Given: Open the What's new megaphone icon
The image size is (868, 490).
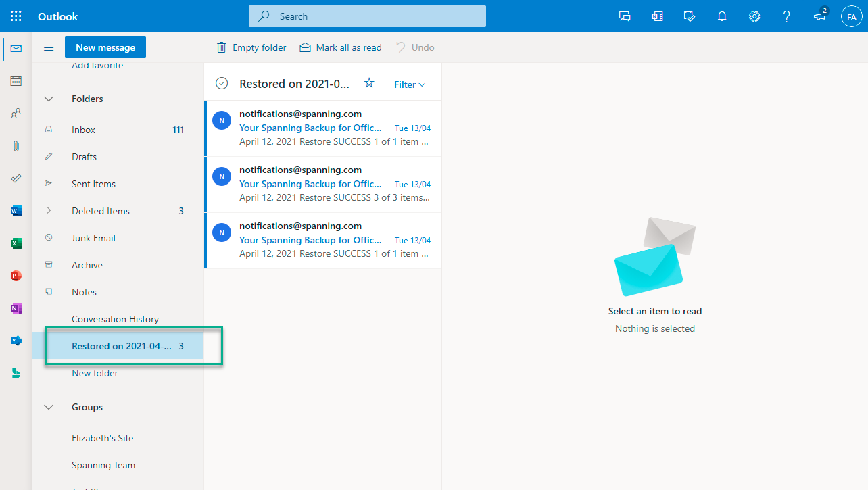Looking at the screenshot, I should 819,16.
